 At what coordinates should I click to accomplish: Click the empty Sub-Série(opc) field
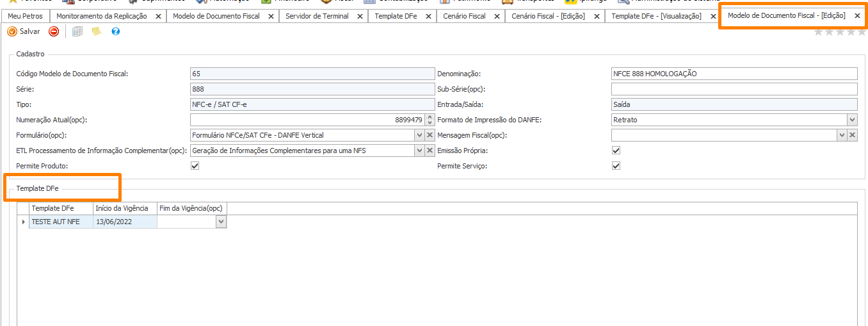[x=734, y=89]
